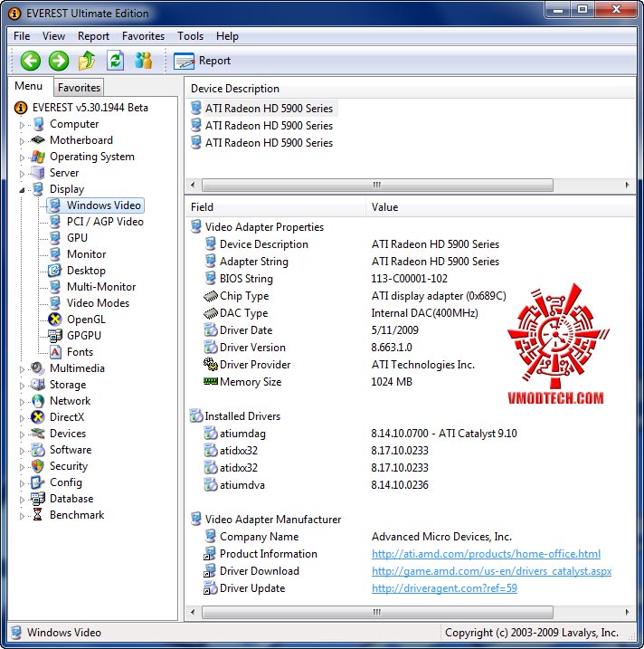This screenshot has width=644, height=649.
Task: Expand the Benchmark tree node
Action: click(22, 516)
